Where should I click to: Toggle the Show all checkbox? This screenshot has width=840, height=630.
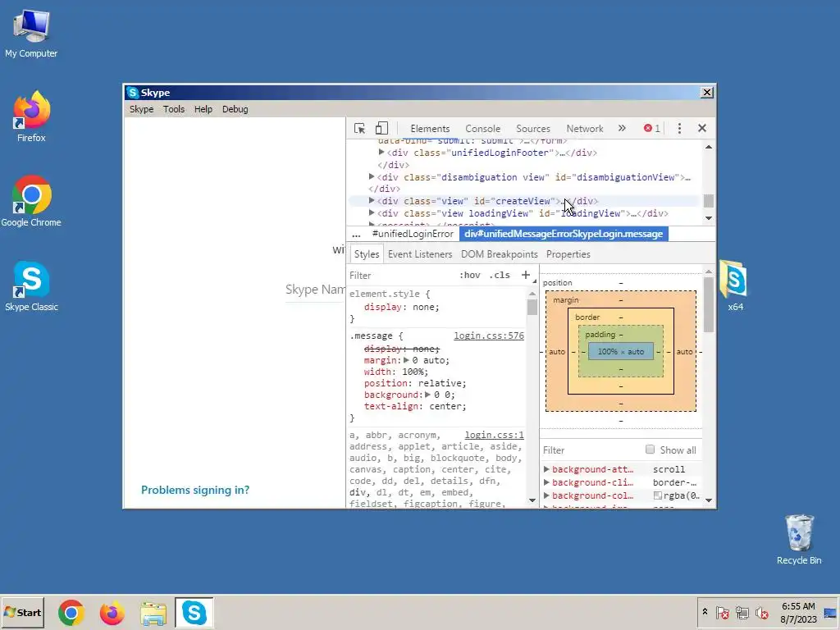650,450
